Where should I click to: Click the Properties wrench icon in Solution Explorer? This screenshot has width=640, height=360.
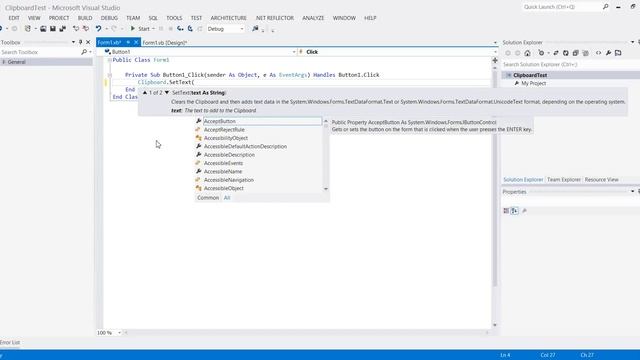pos(608,53)
